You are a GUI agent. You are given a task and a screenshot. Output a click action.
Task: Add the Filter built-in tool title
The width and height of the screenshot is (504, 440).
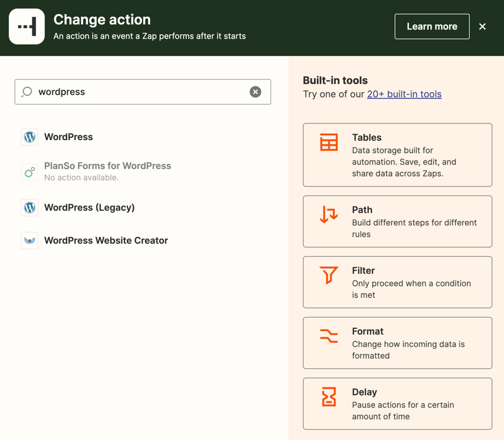pyautogui.click(x=364, y=270)
